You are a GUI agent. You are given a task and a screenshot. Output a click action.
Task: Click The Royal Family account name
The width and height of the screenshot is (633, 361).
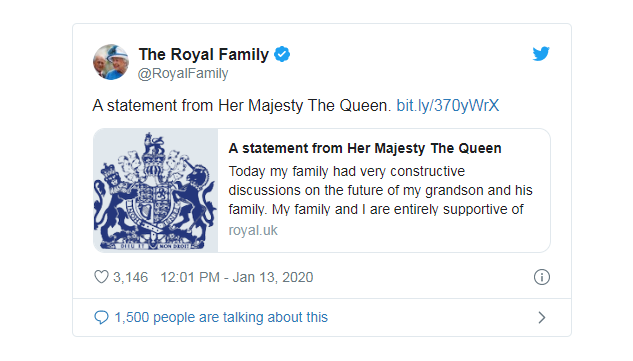click(x=203, y=54)
